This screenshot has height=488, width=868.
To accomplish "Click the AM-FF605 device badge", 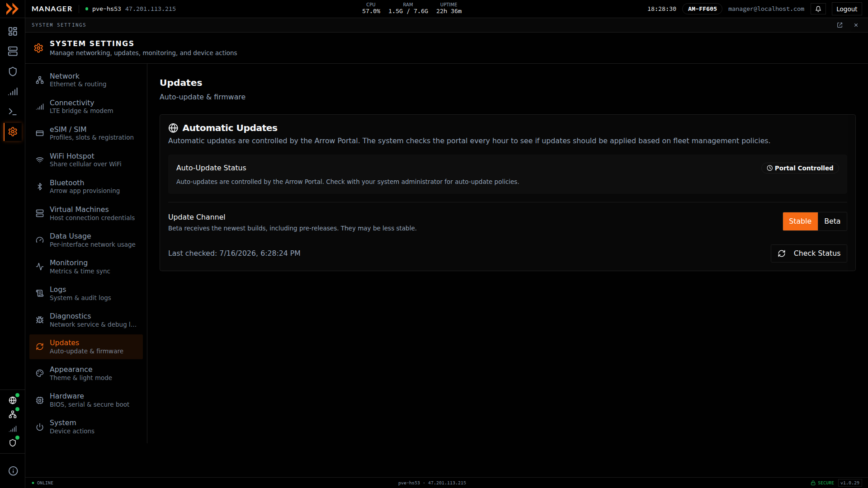I will (702, 9).
